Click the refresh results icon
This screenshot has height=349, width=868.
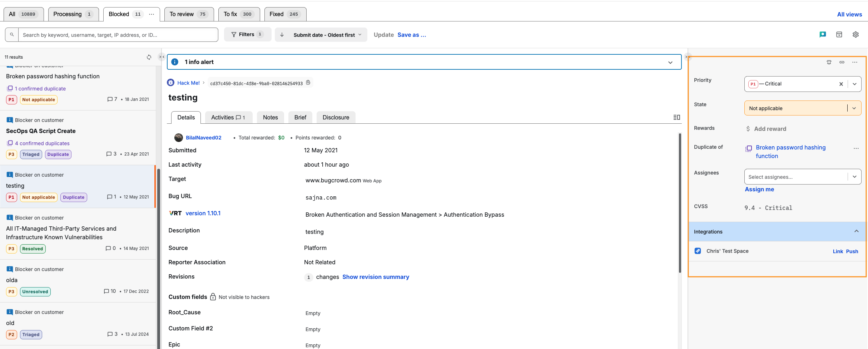149,57
